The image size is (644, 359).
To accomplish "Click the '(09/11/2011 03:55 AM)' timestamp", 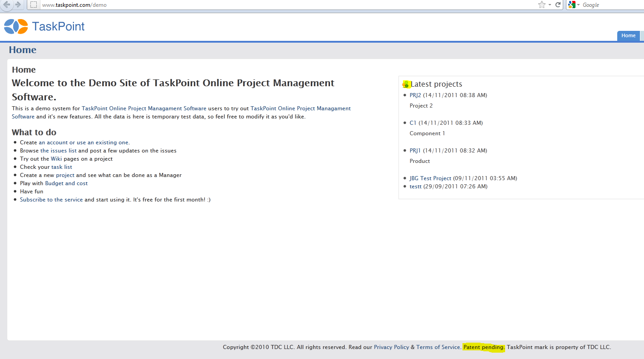I will (x=485, y=178).
